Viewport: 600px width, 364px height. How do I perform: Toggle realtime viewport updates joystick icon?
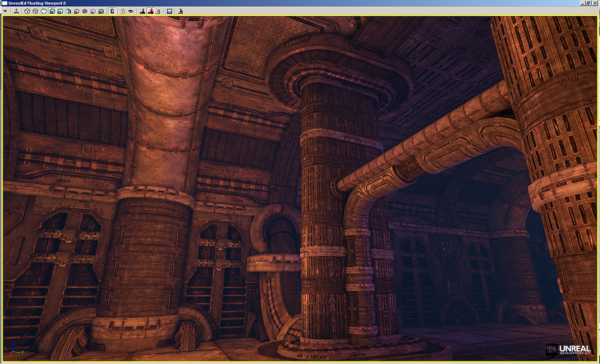[x=17, y=11]
